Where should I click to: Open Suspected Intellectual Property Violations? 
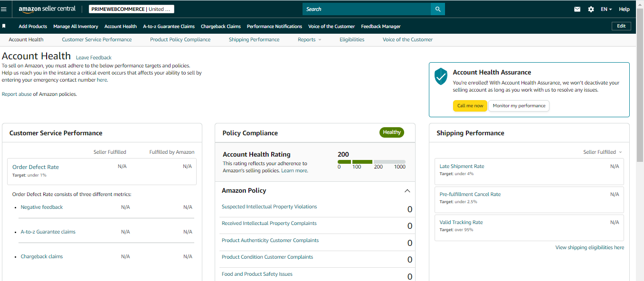point(269,206)
